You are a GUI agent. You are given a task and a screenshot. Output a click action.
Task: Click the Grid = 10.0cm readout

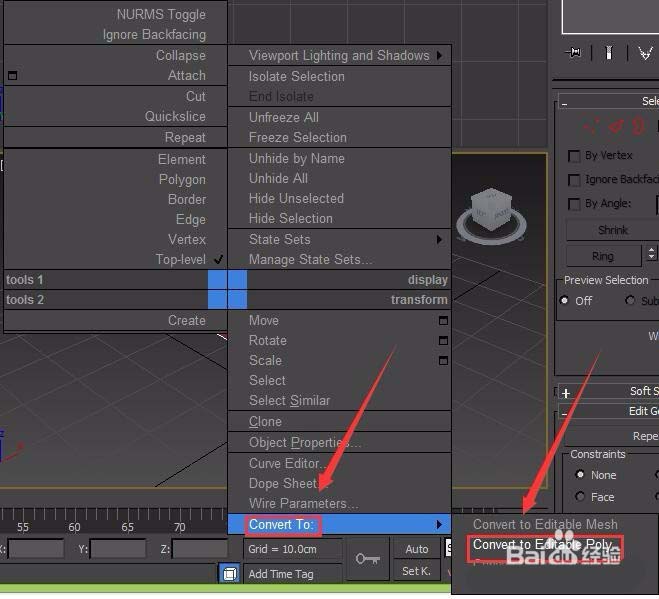293,549
